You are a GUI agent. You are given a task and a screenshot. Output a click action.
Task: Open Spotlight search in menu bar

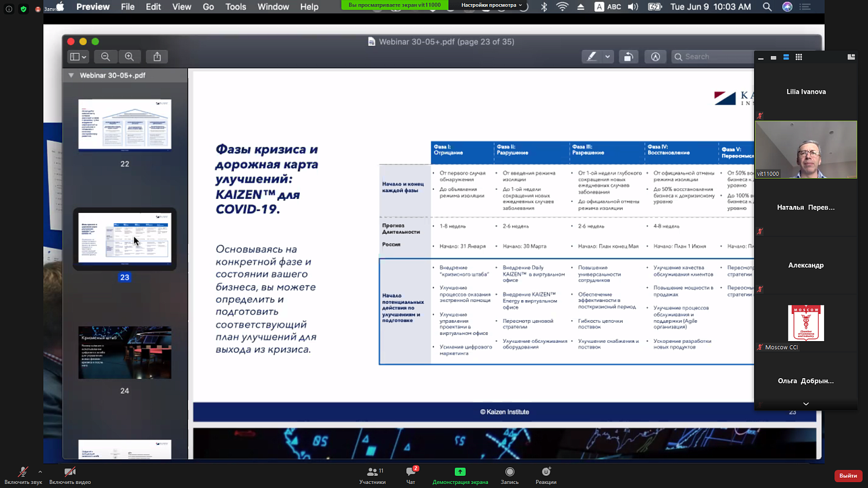click(767, 7)
